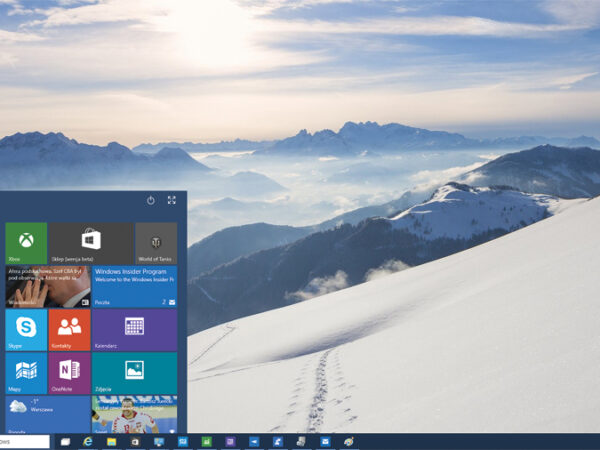600x450 pixels.
Task: Open the Wiadomości news tile
Action: coord(47,286)
